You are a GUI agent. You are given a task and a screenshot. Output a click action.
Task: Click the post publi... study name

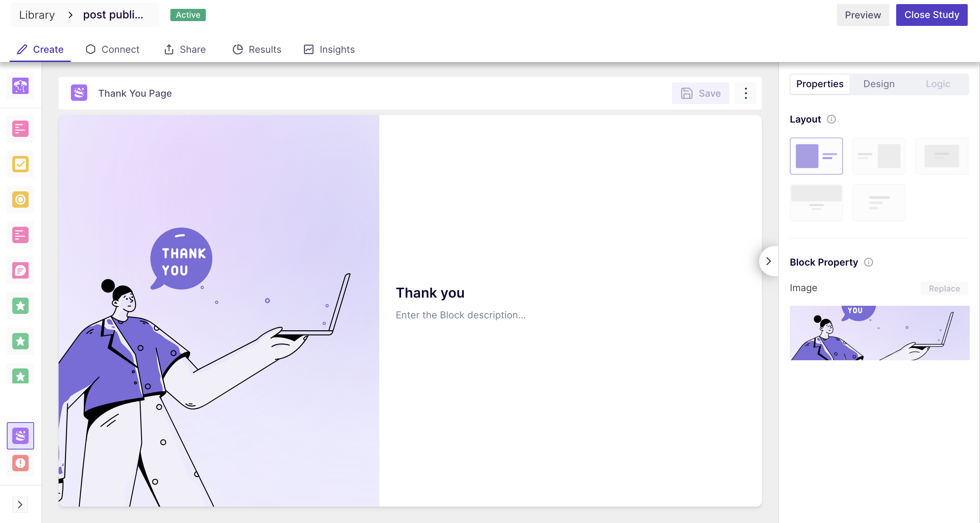tap(113, 15)
